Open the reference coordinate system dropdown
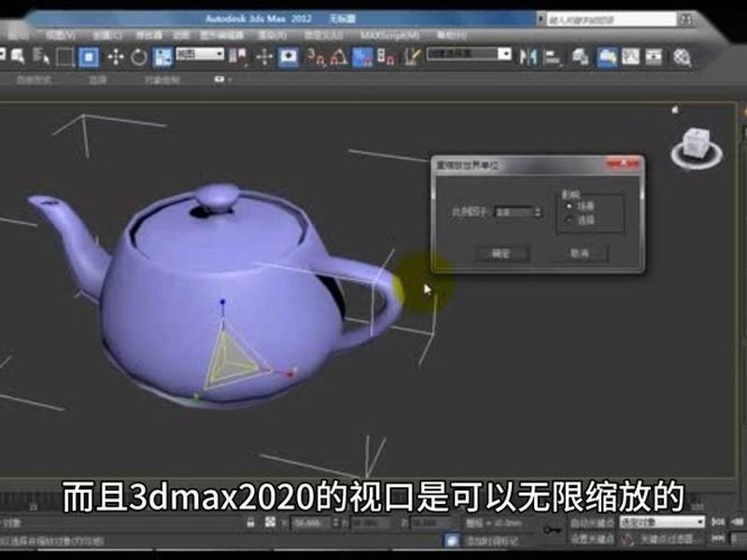This screenshot has height=560, width=747. tap(200, 54)
